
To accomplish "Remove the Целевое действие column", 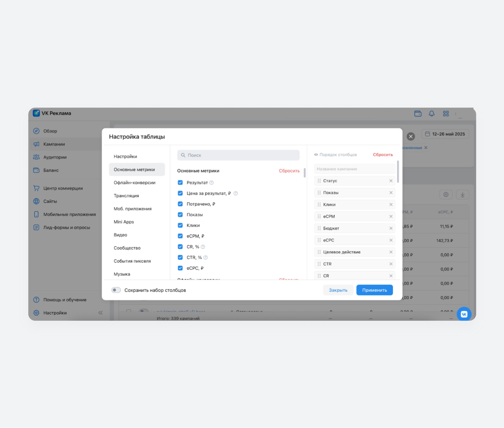I will pos(391,252).
